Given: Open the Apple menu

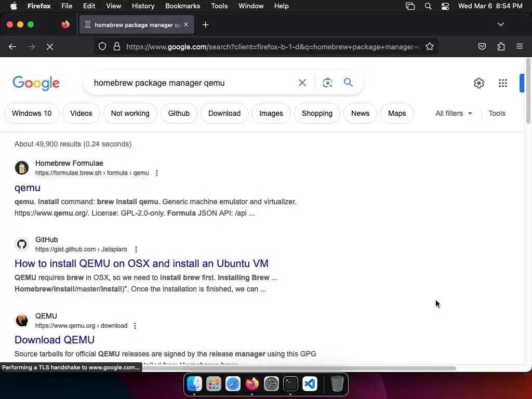Looking at the screenshot, I should [14, 6].
